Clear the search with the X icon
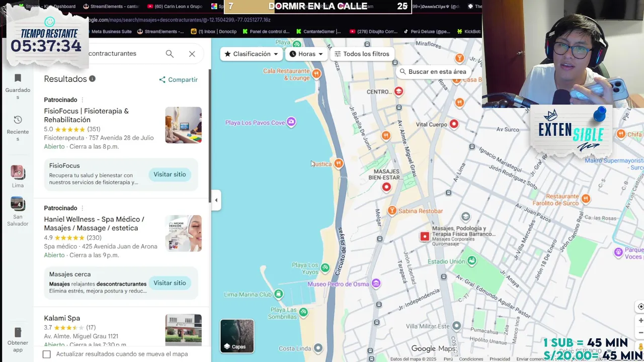The image size is (644, 362). point(192,54)
